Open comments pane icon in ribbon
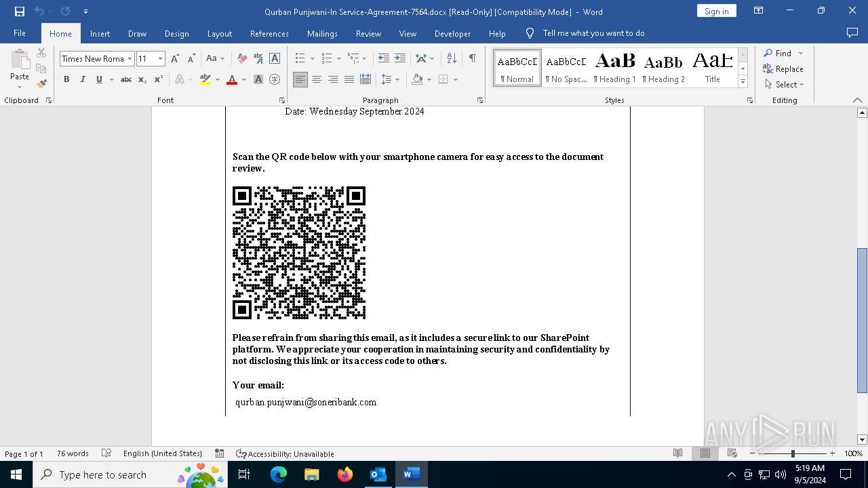The image size is (868, 488). tap(852, 33)
